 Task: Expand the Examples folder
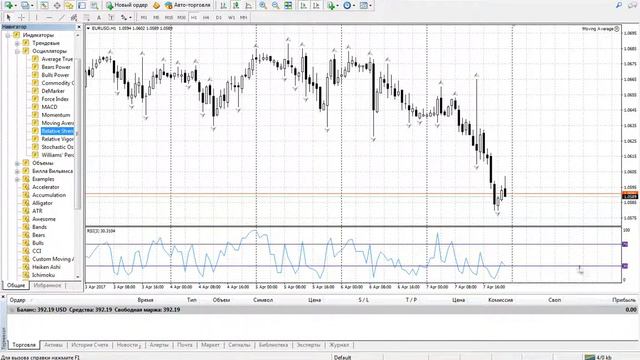(x=17, y=179)
